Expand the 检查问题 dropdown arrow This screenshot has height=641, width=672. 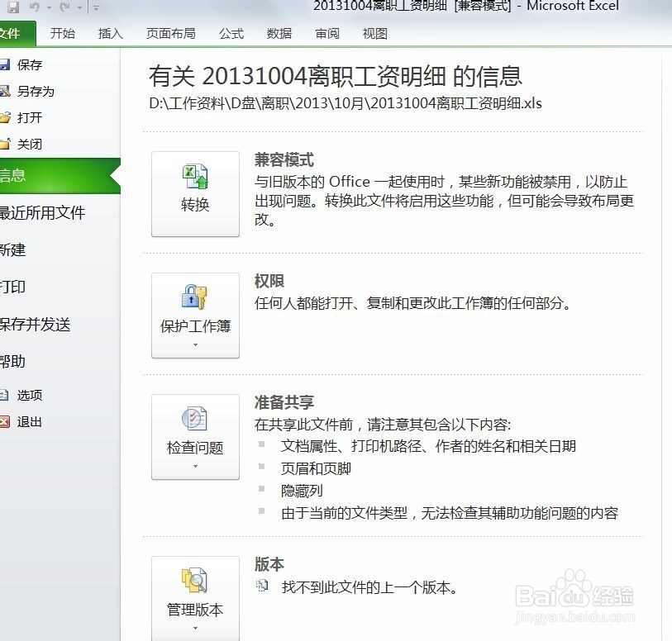point(195,467)
